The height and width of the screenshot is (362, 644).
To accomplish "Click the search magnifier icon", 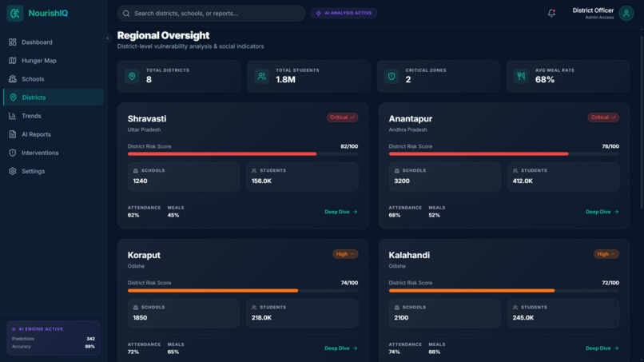I will tap(126, 13).
